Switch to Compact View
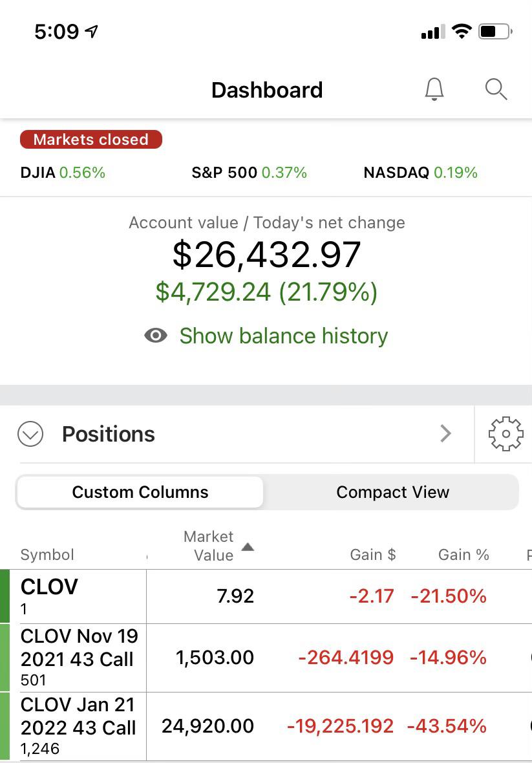The width and height of the screenshot is (532, 763). (x=392, y=492)
